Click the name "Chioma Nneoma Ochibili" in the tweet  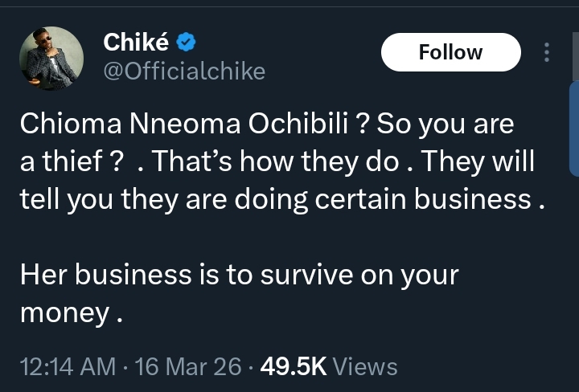click(x=182, y=126)
